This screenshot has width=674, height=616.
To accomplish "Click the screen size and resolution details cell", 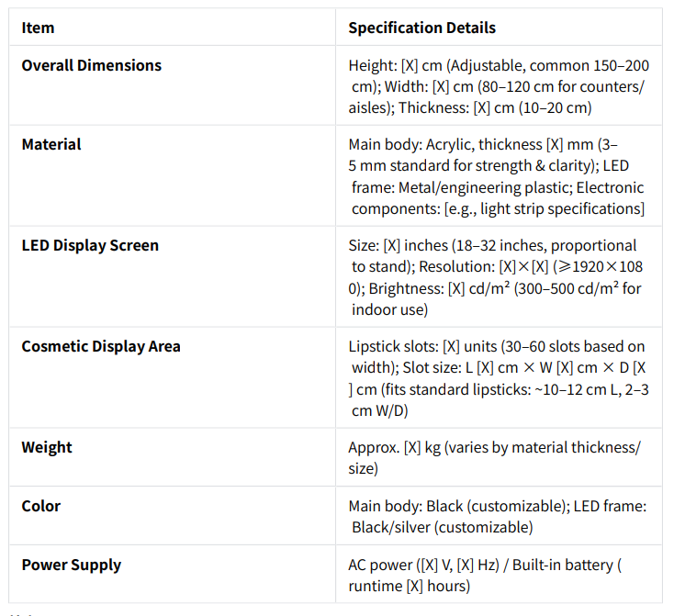I will point(499,277).
